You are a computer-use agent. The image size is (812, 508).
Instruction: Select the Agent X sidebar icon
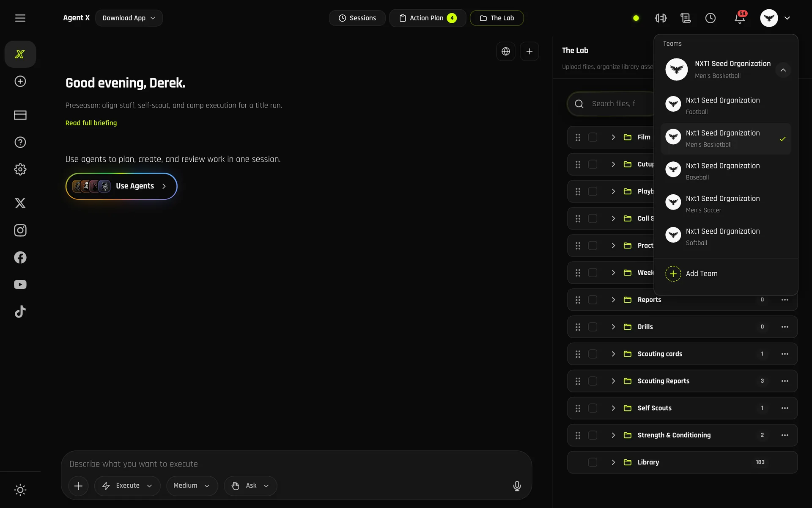pyautogui.click(x=20, y=54)
